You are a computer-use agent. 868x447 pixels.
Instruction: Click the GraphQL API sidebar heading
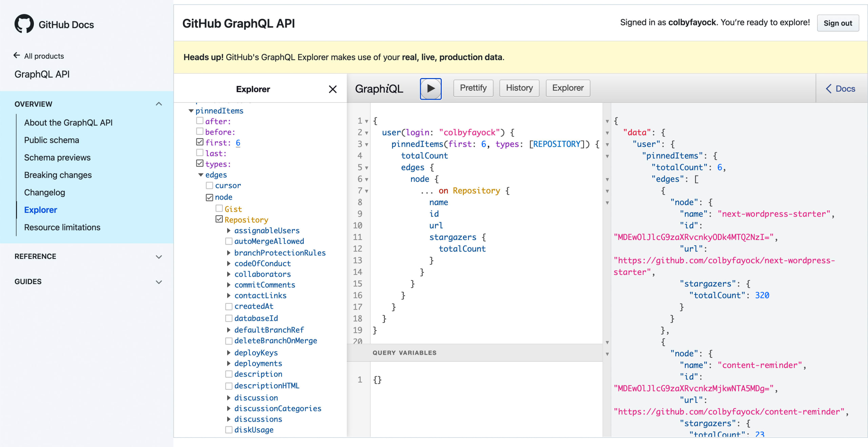pos(42,74)
